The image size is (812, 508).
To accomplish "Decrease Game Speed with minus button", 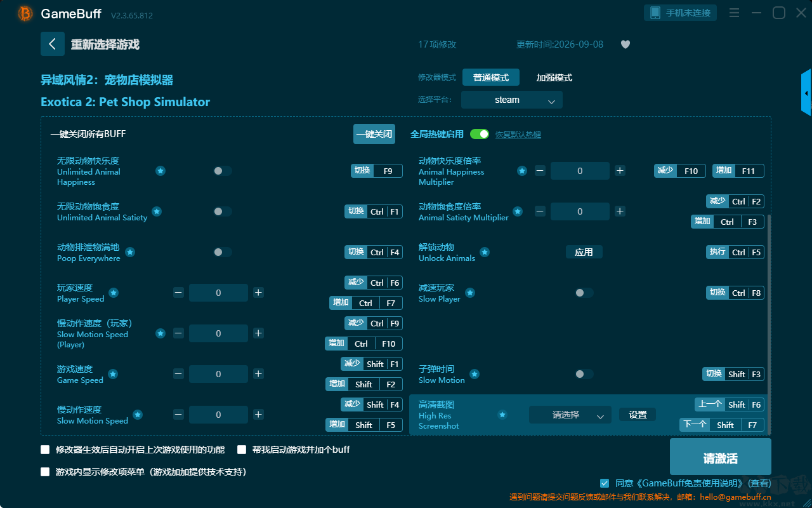I will point(179,374).
